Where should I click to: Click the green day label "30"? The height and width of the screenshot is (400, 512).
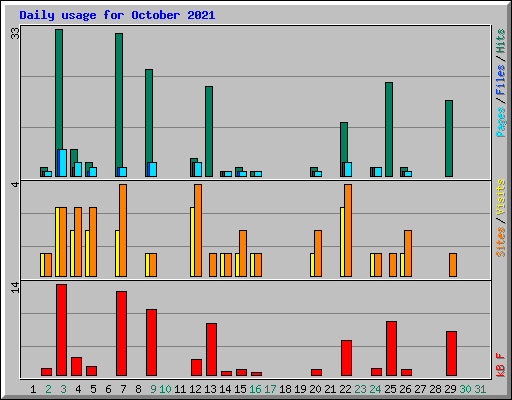pos(465,389)
